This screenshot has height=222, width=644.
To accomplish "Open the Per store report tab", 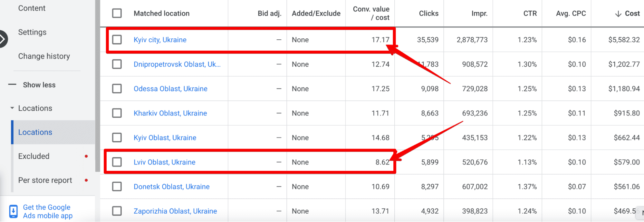I will (x=45, y=180).
